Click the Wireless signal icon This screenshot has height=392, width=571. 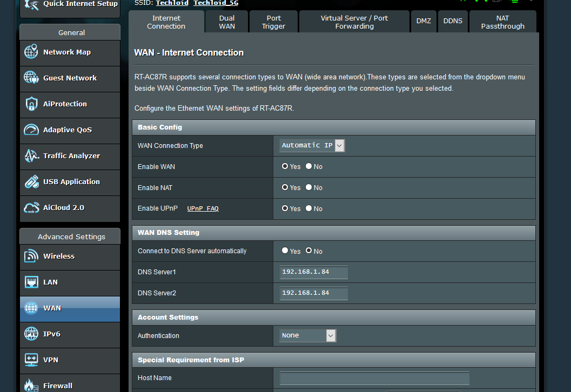tap(31, 256)
